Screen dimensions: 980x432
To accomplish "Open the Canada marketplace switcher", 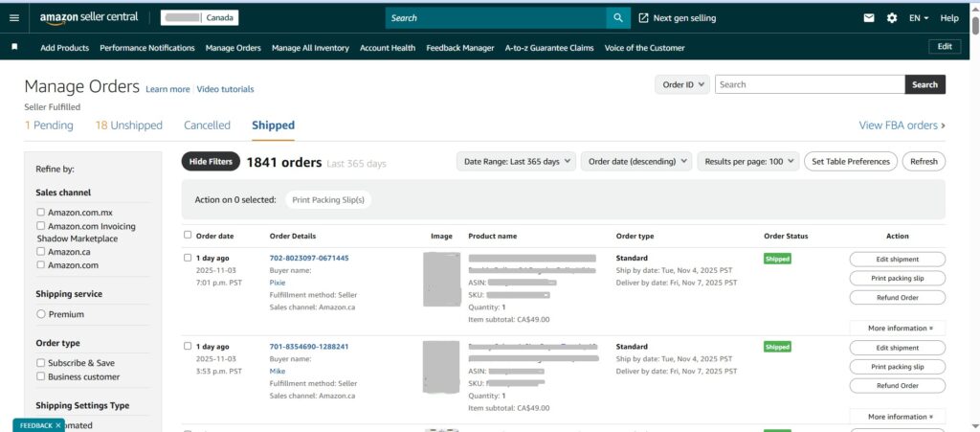I will (x=199, y=18).
